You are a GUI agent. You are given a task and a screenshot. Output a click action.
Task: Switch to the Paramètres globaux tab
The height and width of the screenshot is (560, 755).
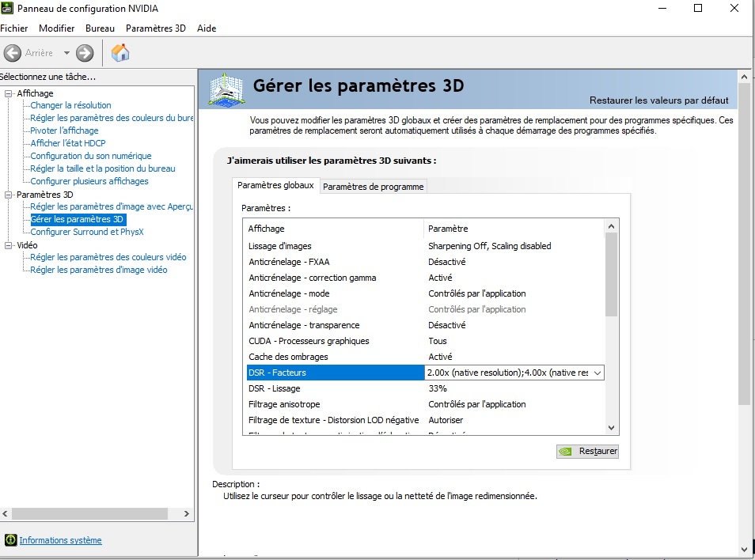tap(275, 185)
